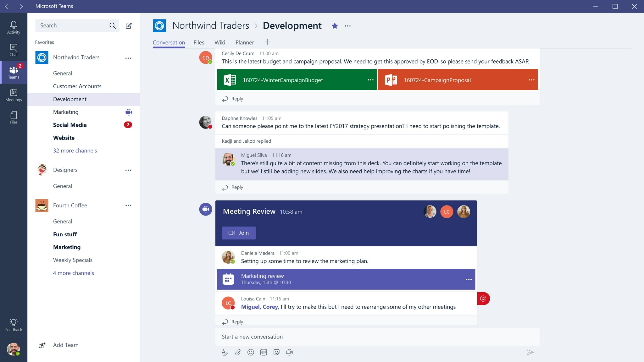
Task: Click emoji icon in message toolbar
Action: [x=251, y=352]
